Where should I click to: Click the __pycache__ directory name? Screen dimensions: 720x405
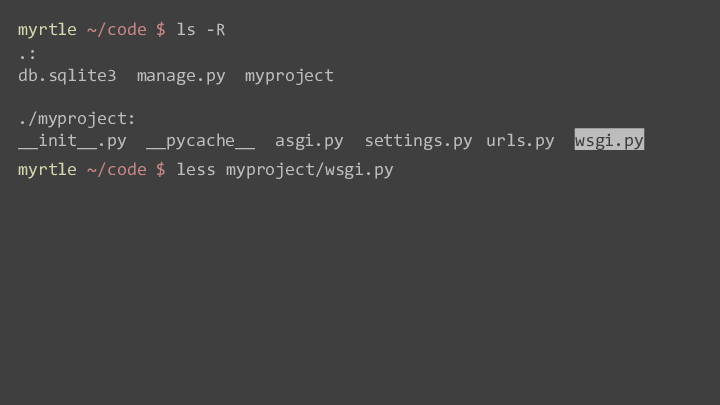(x=201, y=141)
